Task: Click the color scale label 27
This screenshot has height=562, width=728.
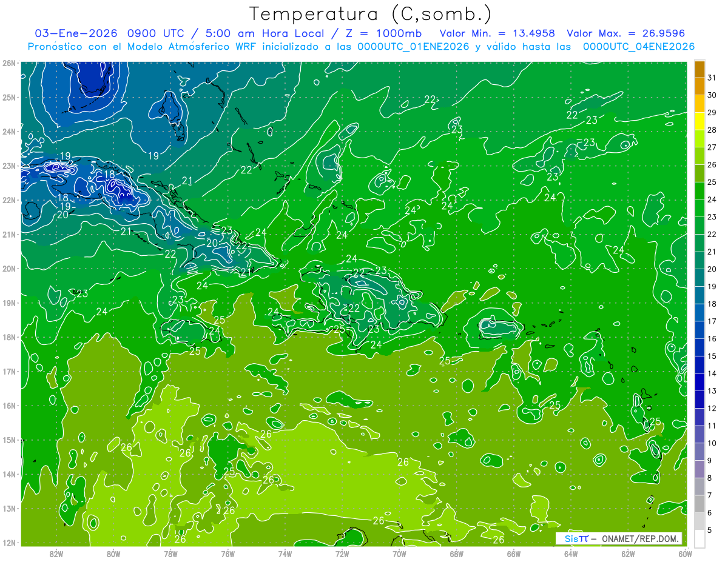Action: coord(712,147)
